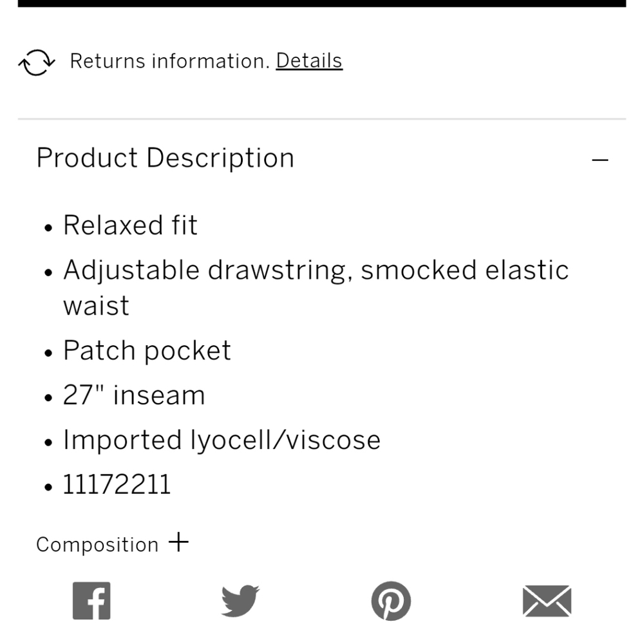This screenshot has height=644, width=644.
Task: Click the word 'waist' in description
Action: coord(96,306)
